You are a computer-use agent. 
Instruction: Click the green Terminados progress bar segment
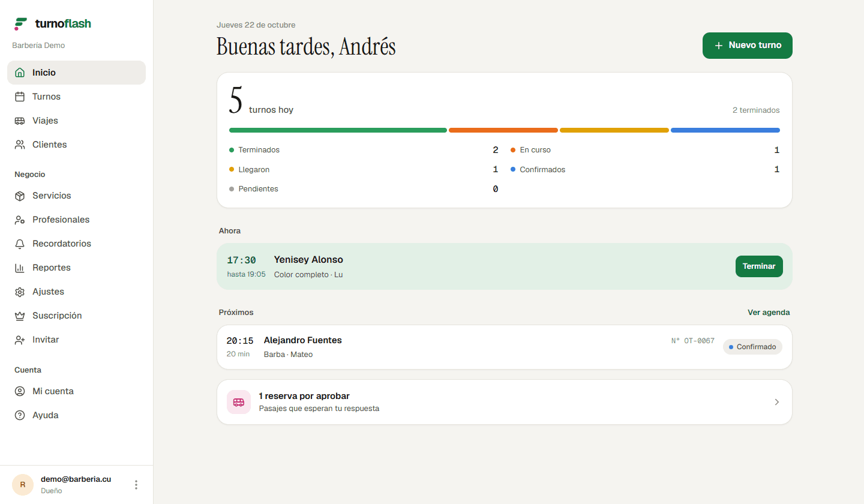(x=338, y=130)
